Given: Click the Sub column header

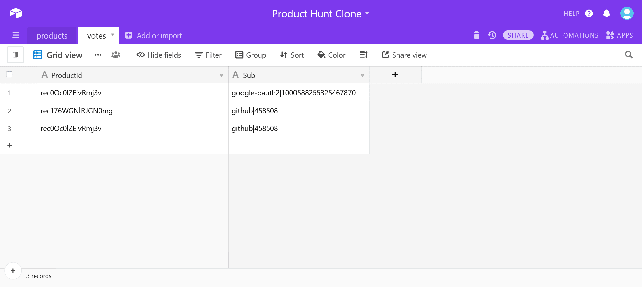Looking at the screenshot, I should click(299, 75).
